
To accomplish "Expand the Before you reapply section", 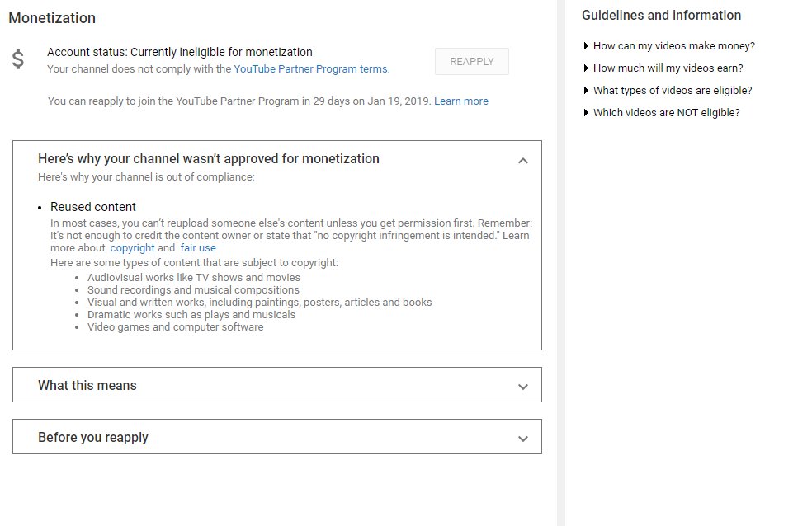I will (277, 436).
